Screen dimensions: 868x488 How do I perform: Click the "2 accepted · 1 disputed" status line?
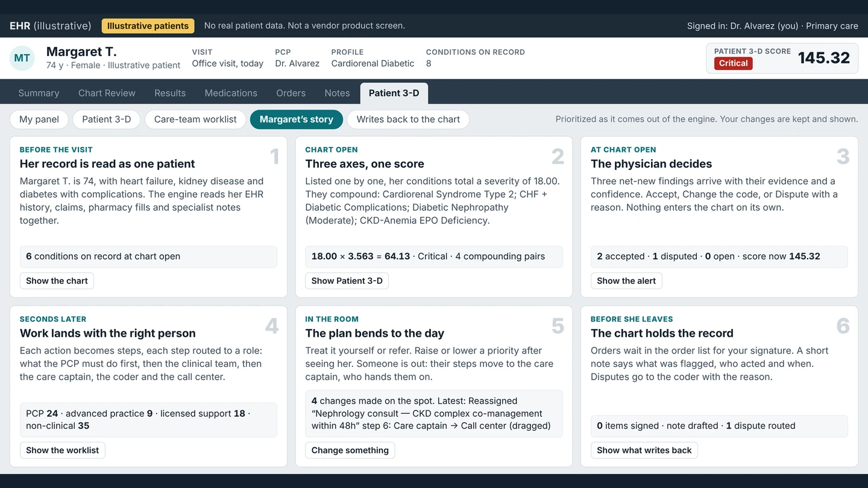pyautogui.click(x=719, y=257)
